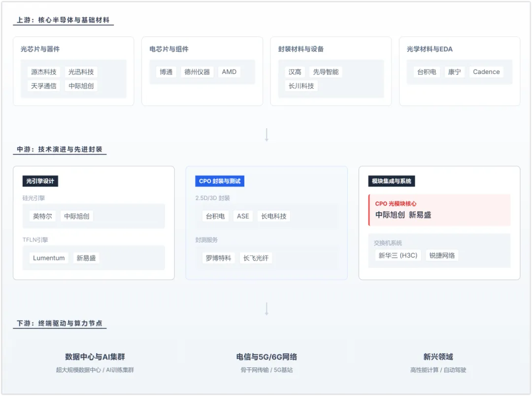
Task: Click the 骨干网传输 / 5G基站 subtitle
Action: [x=266, y=370]
